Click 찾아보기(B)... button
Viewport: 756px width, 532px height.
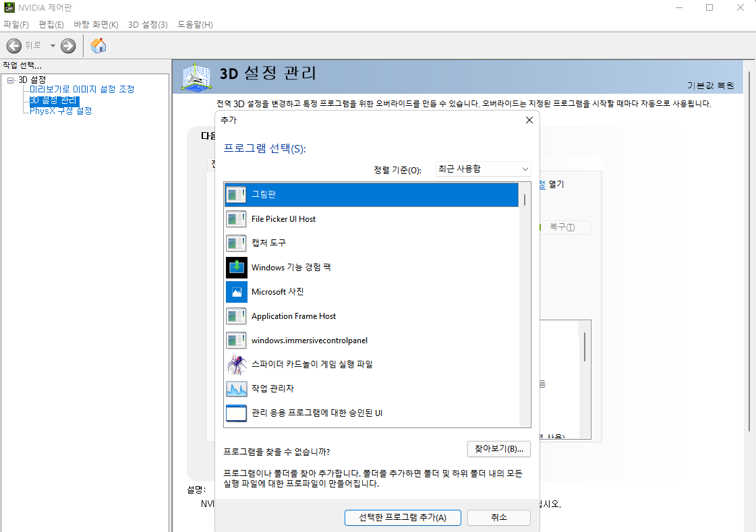[499, 449]
